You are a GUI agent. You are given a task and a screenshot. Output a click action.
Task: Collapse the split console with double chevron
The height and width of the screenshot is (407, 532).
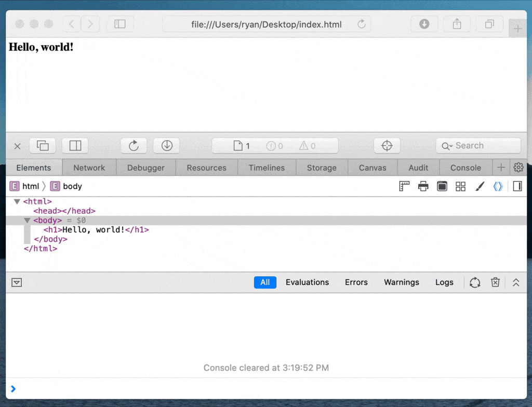516,282
